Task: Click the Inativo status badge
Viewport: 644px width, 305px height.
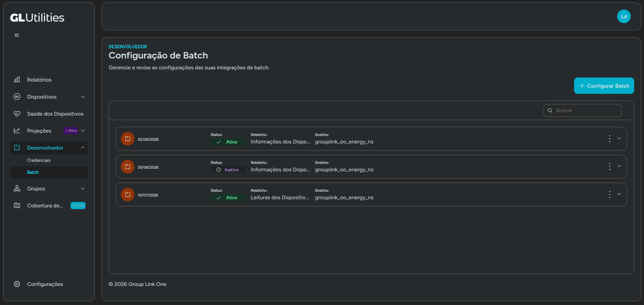Action: 228,170
